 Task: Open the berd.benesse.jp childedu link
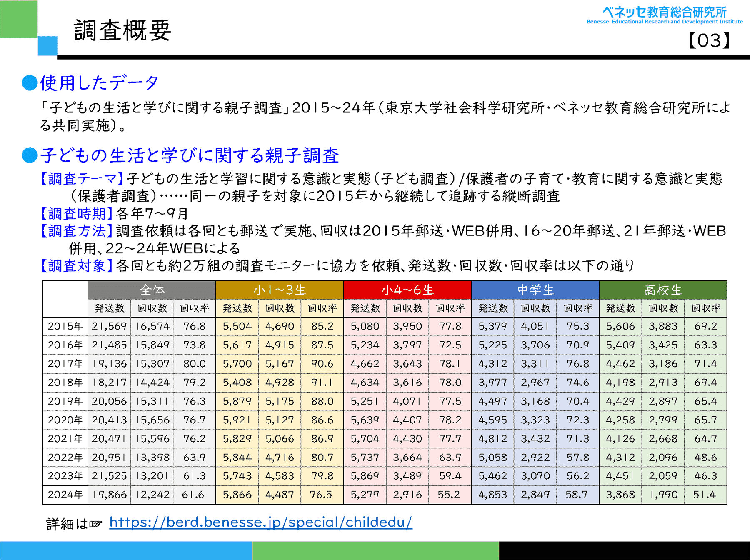[x=260, y=522]
